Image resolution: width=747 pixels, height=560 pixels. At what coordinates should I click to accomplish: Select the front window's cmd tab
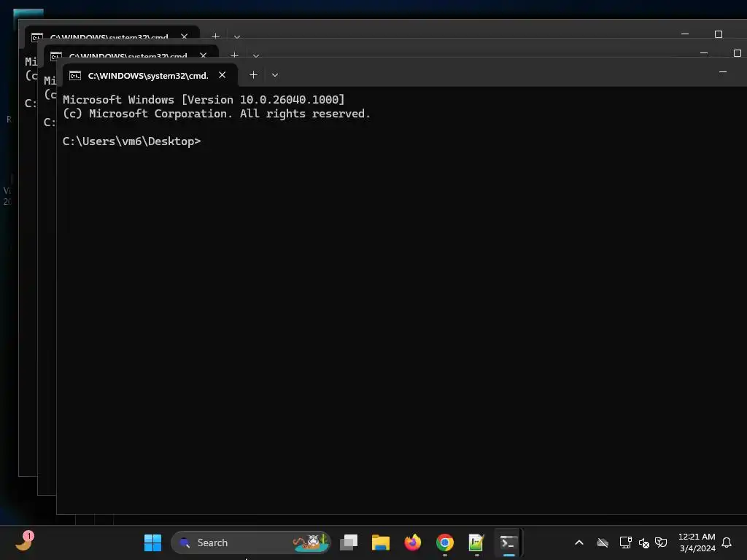(149, 75)
